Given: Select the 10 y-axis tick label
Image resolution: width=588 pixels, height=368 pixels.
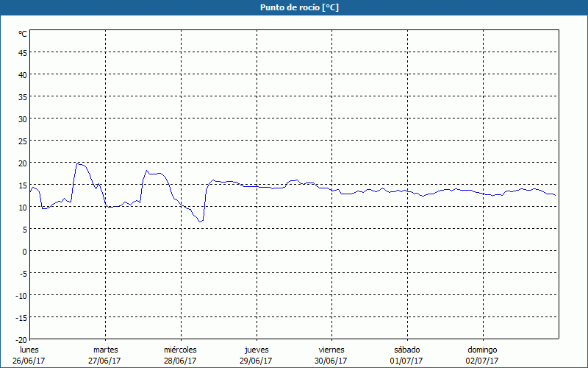Looking at the screenshot, I should [x=23, y=208].
